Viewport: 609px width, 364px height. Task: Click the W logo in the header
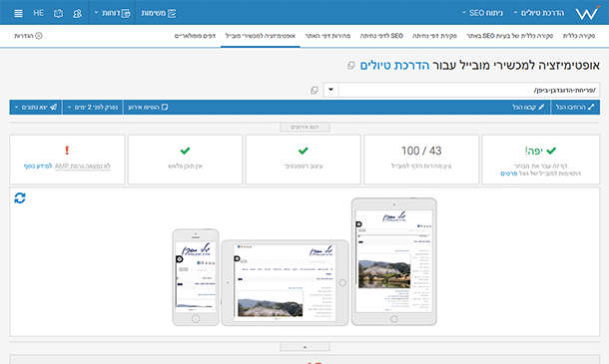[x=587, y=13]
